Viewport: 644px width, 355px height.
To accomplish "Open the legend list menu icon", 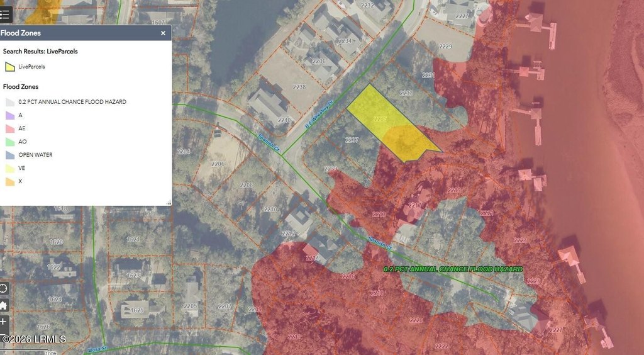I will point(6,14).
